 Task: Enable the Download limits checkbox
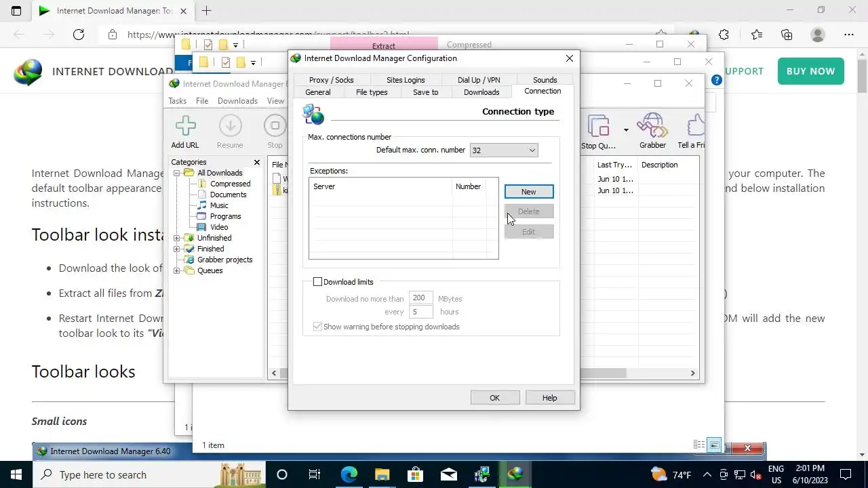(317, 282)
